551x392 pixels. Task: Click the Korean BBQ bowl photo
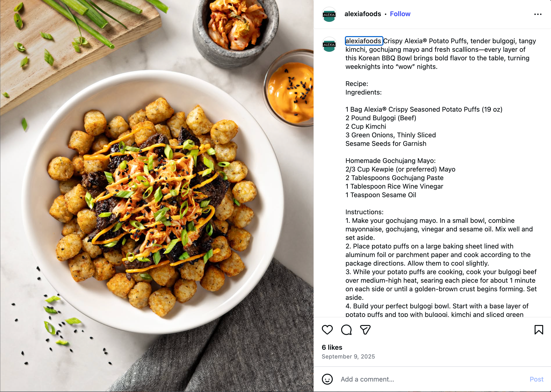pos(157,196)
